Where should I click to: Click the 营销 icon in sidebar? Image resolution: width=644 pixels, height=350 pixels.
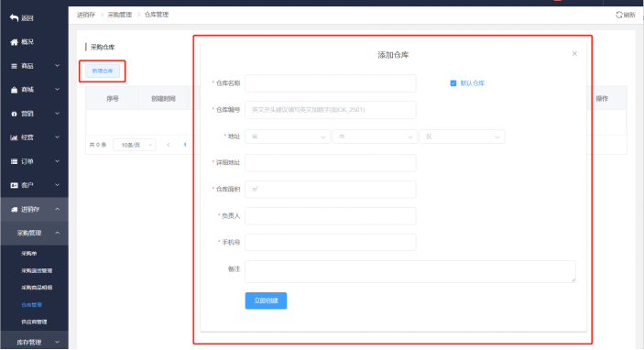click(x=14, y=114)
